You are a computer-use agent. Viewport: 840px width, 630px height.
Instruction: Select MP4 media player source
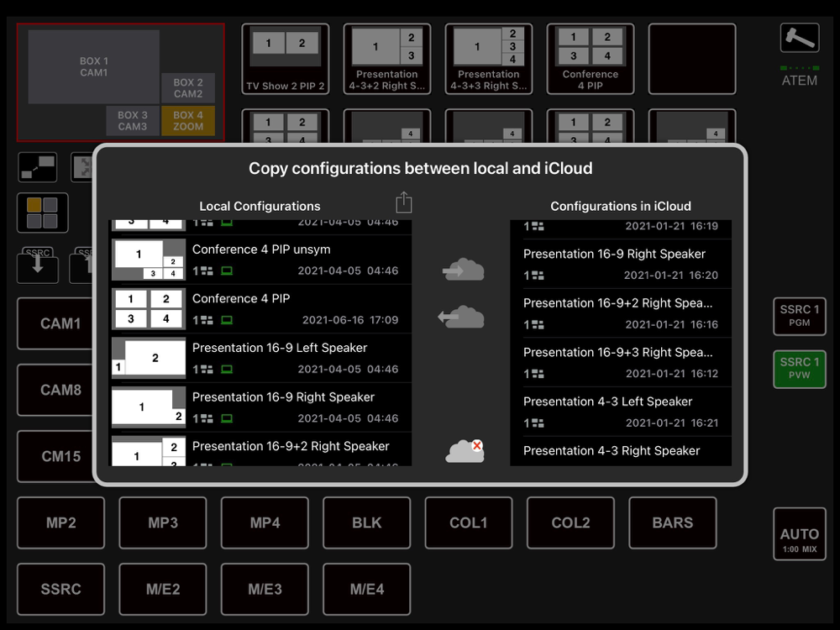pos(265,522)
